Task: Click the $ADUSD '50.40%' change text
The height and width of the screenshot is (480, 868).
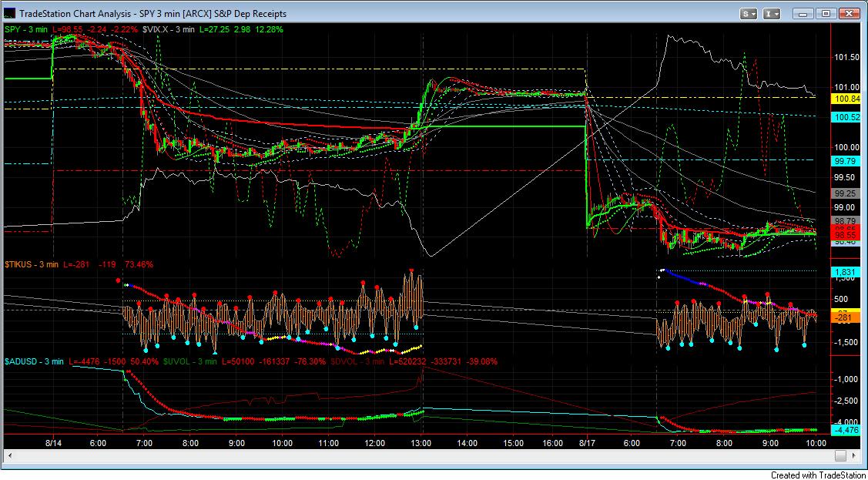Action: click(144, 361)
